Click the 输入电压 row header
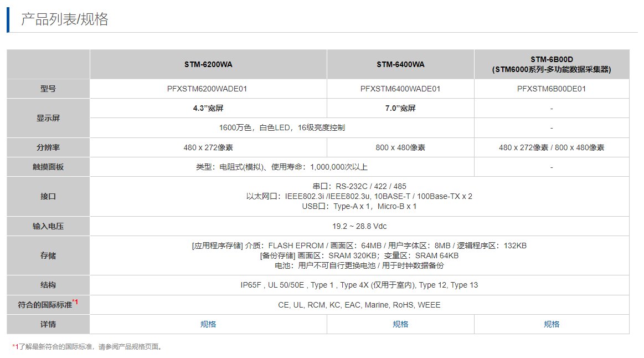The width and height of the screenshot is (644, 358). pyautogui.click(x=48, y=226)
